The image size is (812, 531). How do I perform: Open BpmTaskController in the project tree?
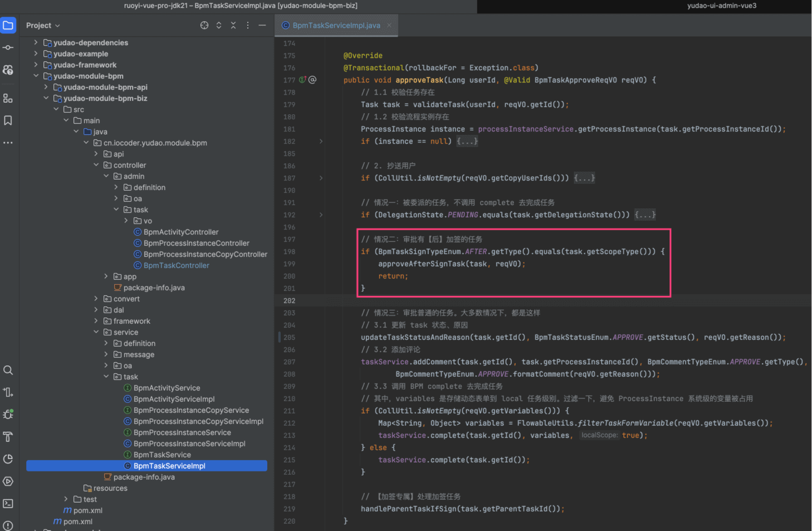pyautogui.click(x=176, y=266)
